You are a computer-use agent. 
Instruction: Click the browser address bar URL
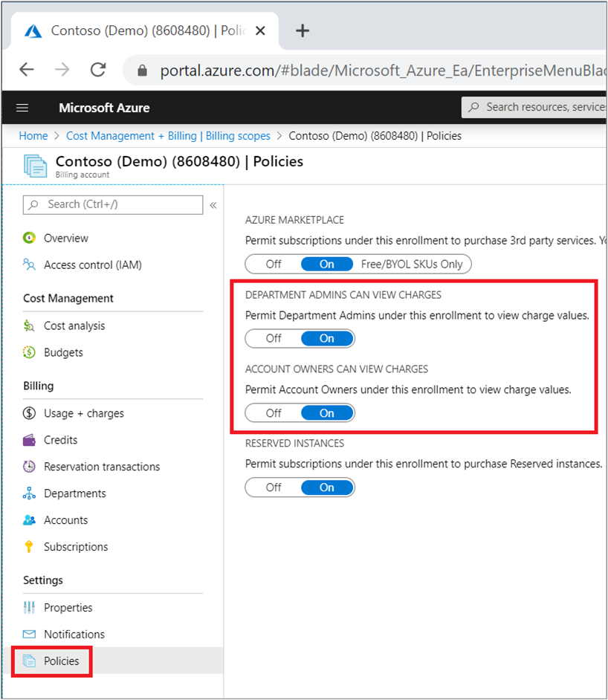pos(382,70)
